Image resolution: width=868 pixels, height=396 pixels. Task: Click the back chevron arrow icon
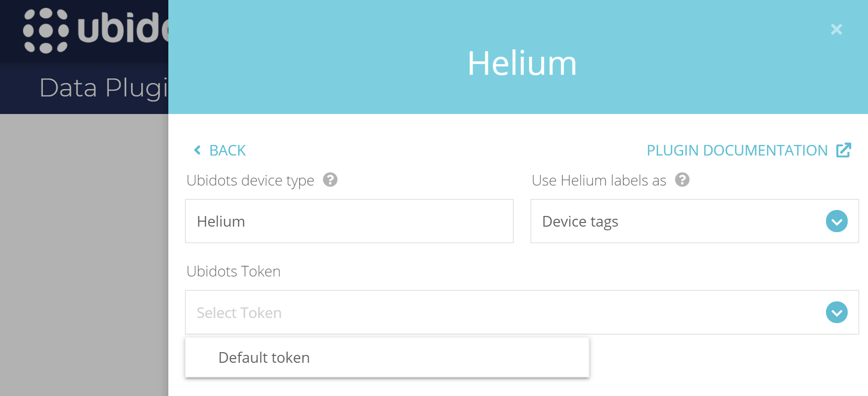click(x=197, y=150)
